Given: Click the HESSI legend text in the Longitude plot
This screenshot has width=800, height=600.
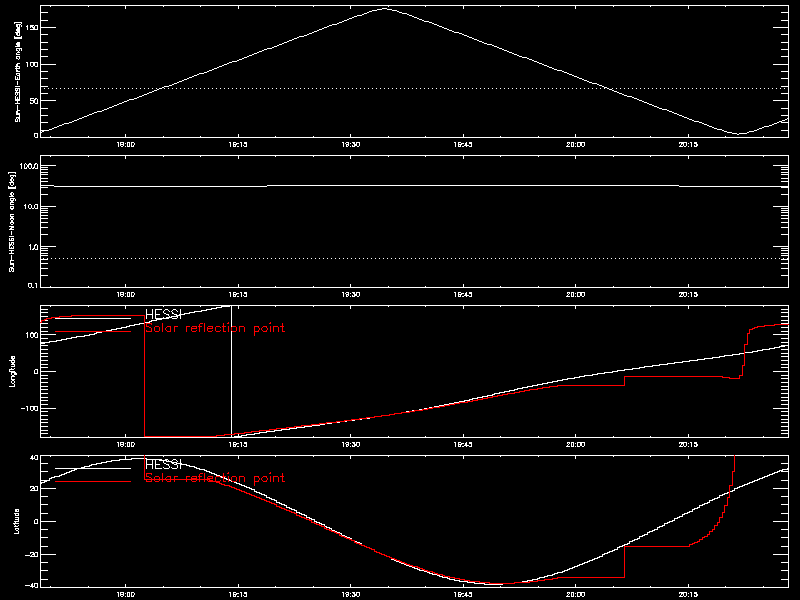Looking at the screenshot, I should (x=163, y=315).
